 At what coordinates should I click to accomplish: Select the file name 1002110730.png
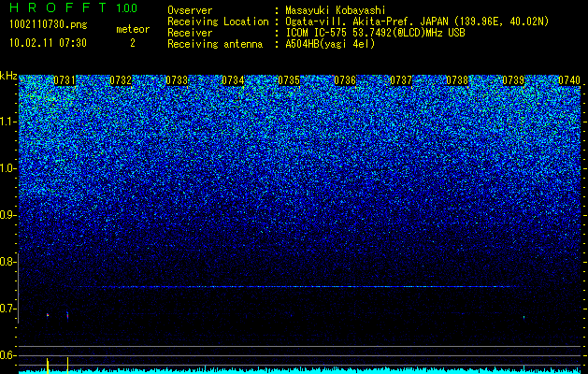click(x=49, y=24)
